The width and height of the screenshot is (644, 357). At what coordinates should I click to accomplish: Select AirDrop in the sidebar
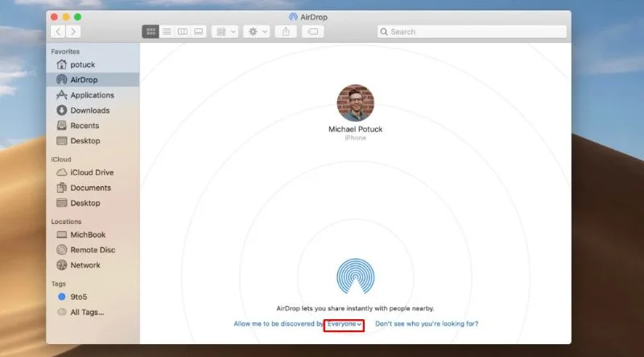click(93, 80)
